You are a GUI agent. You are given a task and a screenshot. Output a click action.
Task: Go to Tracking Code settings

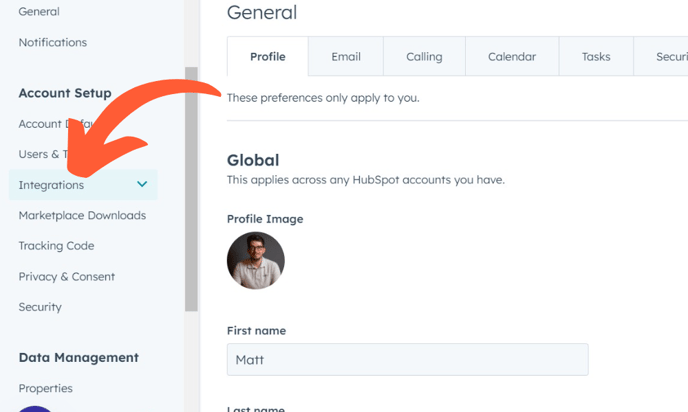56,246
